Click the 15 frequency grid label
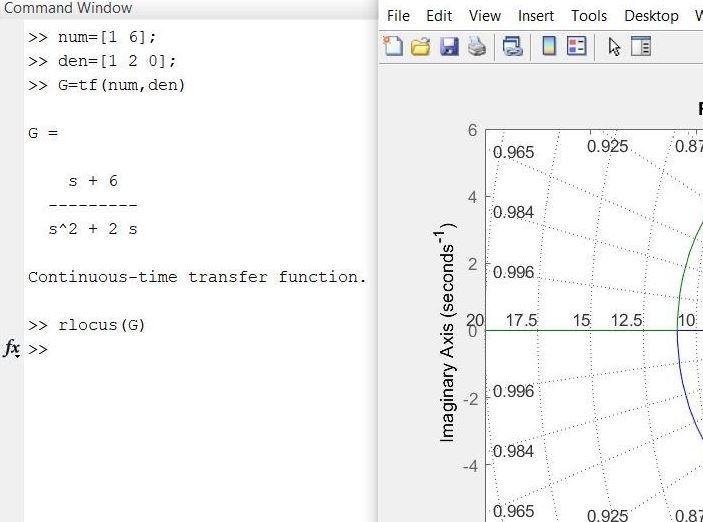Image resolution: width=703 pixels, height=522 pixels. pos(581,320)
